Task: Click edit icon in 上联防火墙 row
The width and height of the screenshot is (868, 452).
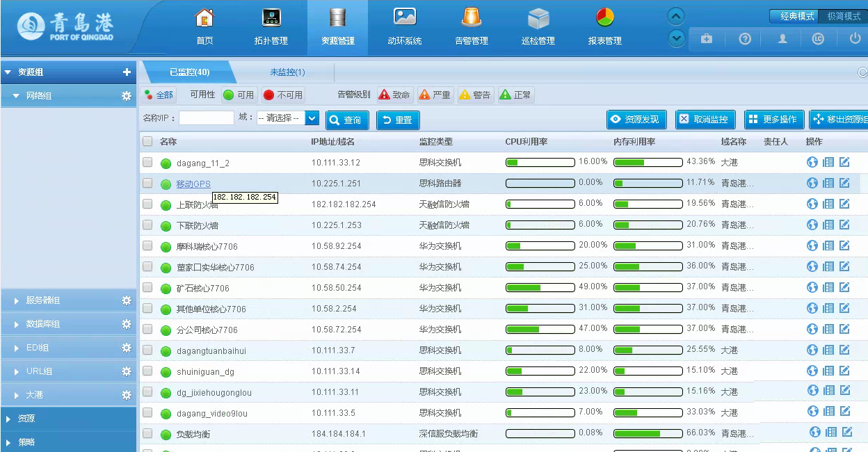Action: (844, 204)
